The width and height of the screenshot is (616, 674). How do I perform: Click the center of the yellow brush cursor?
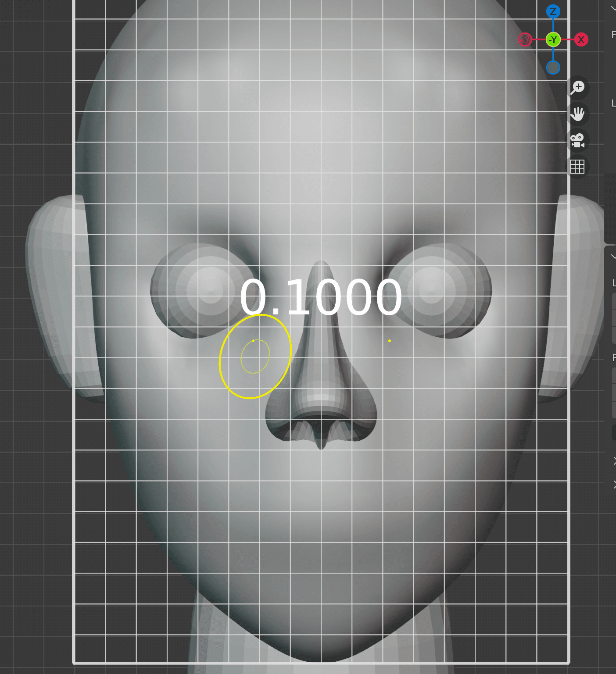pos(255,357)
